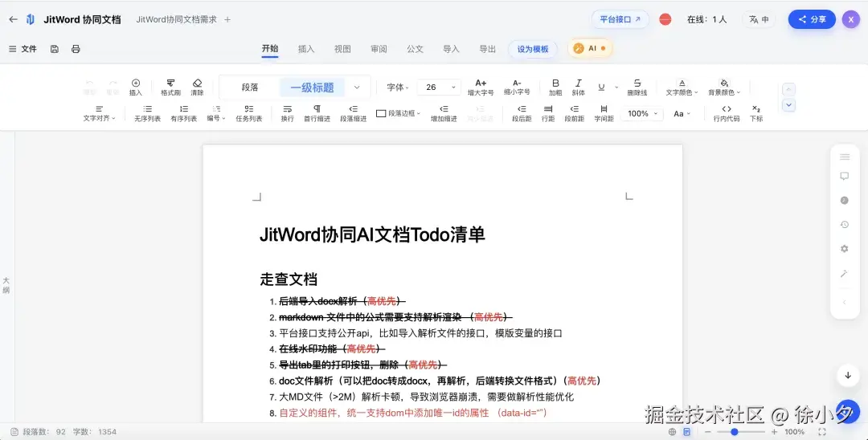Screen dimensions: 868x440
Task: Toggle the underline U button
Action: [x=601, y=87]
